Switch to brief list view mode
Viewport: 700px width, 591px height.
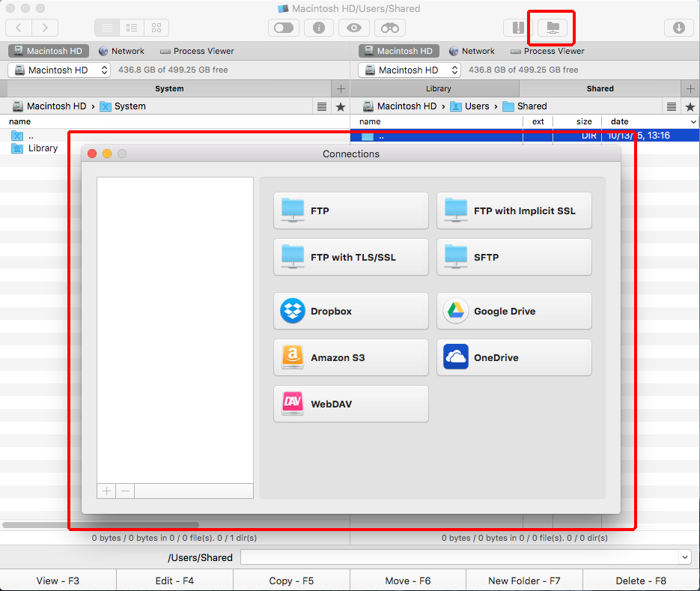pos(107,28)
